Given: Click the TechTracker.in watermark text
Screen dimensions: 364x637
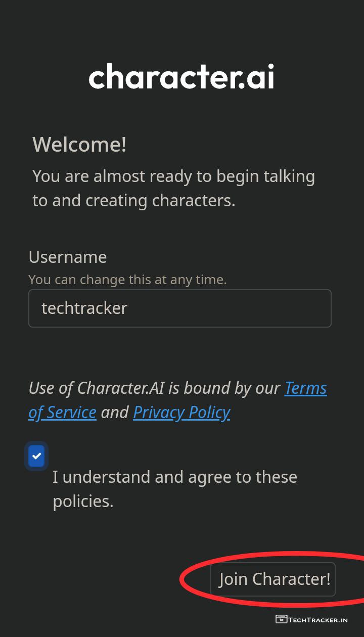Looking at the screenshot, I should (x=318, y=619).
